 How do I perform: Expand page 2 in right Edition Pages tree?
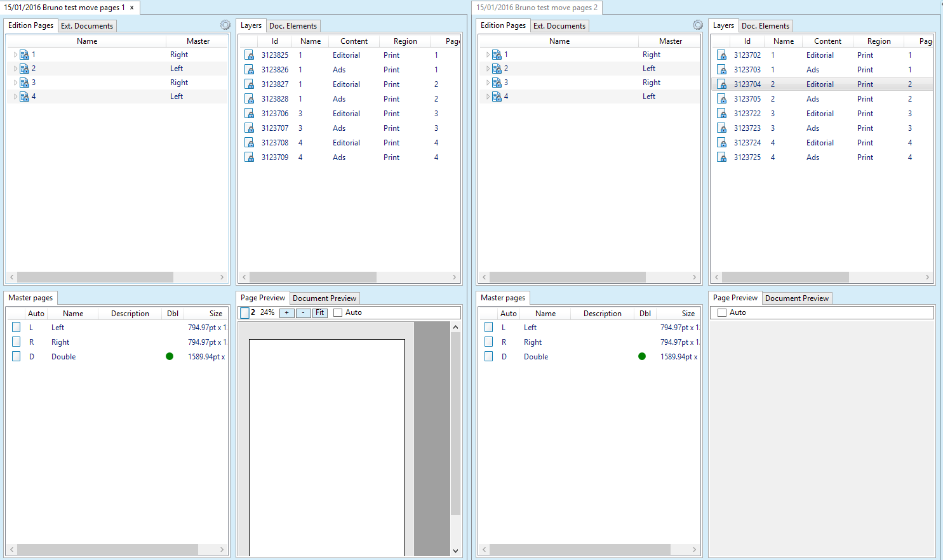coord(488,69)
